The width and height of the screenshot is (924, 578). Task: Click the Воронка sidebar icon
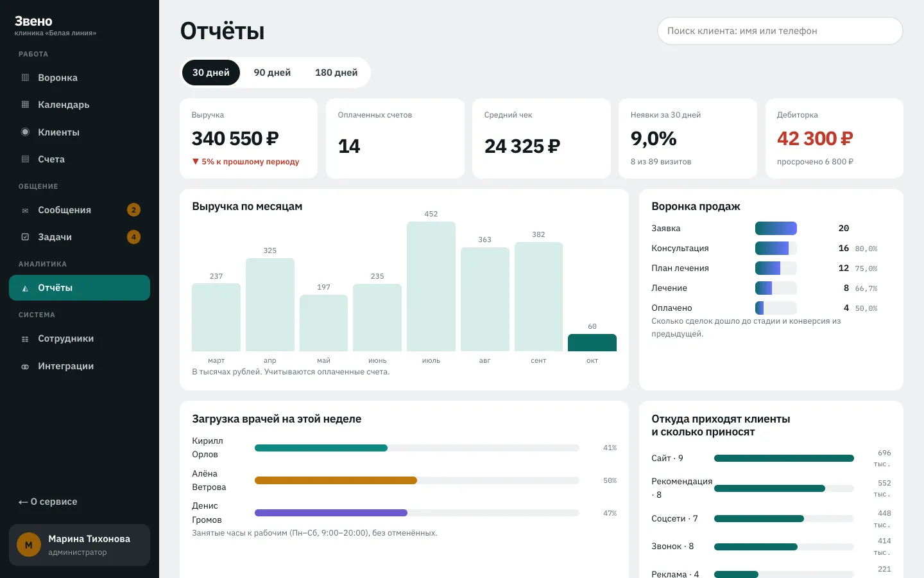(x=25, y=78)
